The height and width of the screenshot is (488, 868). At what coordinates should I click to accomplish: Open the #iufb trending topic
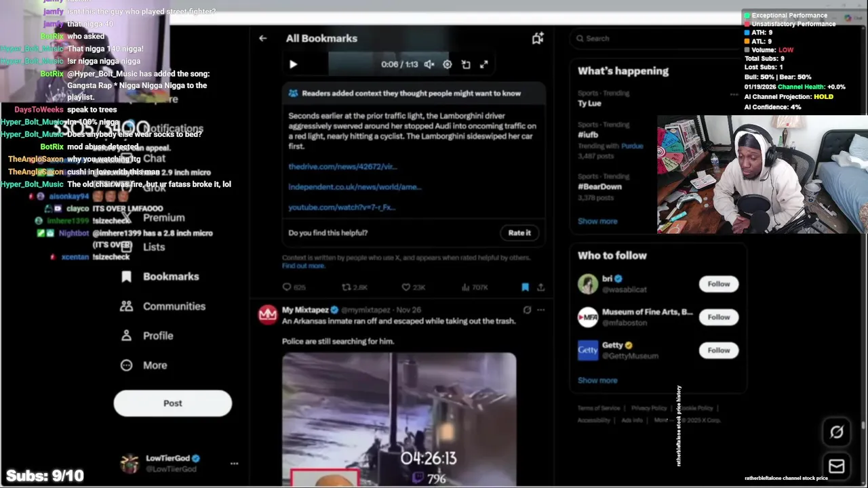coord(587,135)
